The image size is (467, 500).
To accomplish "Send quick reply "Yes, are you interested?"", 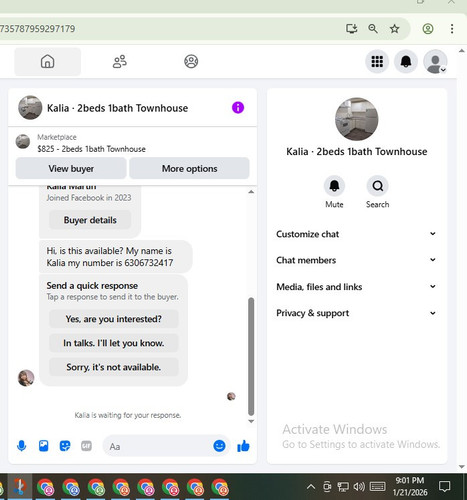I will click(x=114, y=319).
